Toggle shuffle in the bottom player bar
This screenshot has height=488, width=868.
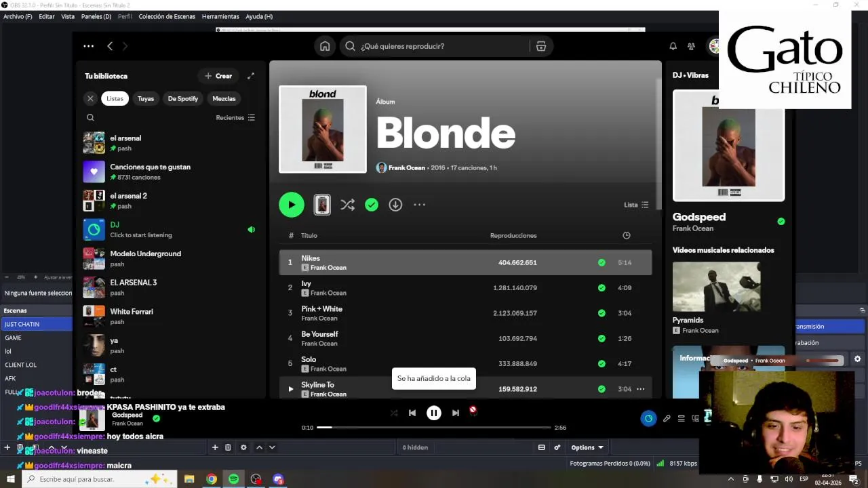click(394, 413)
